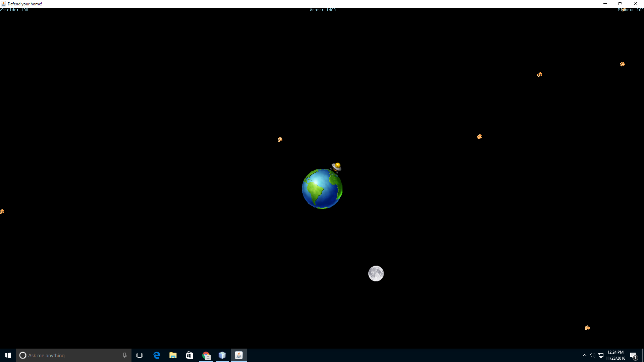Click the asteroid in the bottom right corner
644x362 pixels.
tap(587, 328)
